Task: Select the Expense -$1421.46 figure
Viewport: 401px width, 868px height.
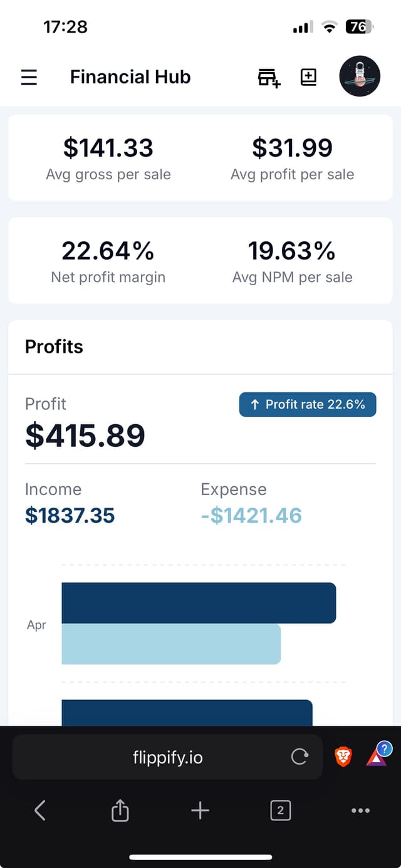Action: (251, 515)
